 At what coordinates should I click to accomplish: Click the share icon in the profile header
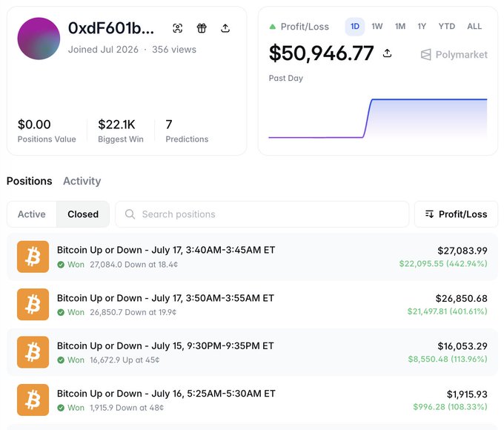click(225, 28)
